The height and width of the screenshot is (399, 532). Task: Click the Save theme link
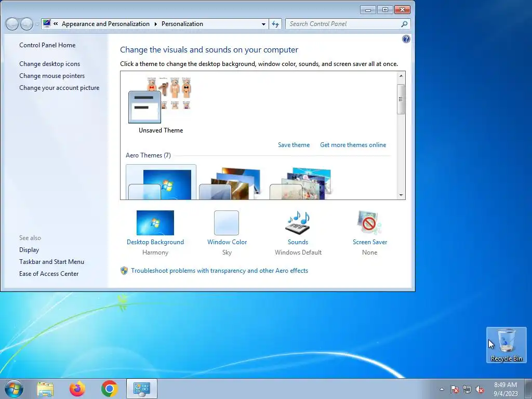coord(294,145)
